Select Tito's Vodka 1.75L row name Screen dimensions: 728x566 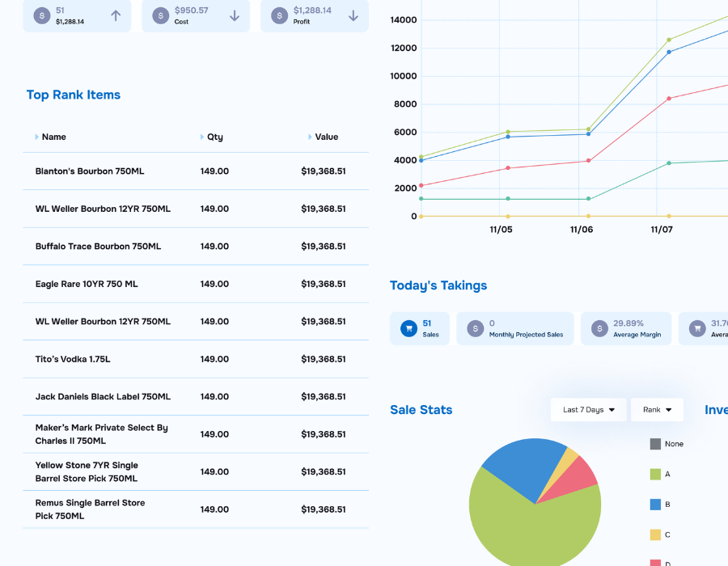(x=73, y=359)
